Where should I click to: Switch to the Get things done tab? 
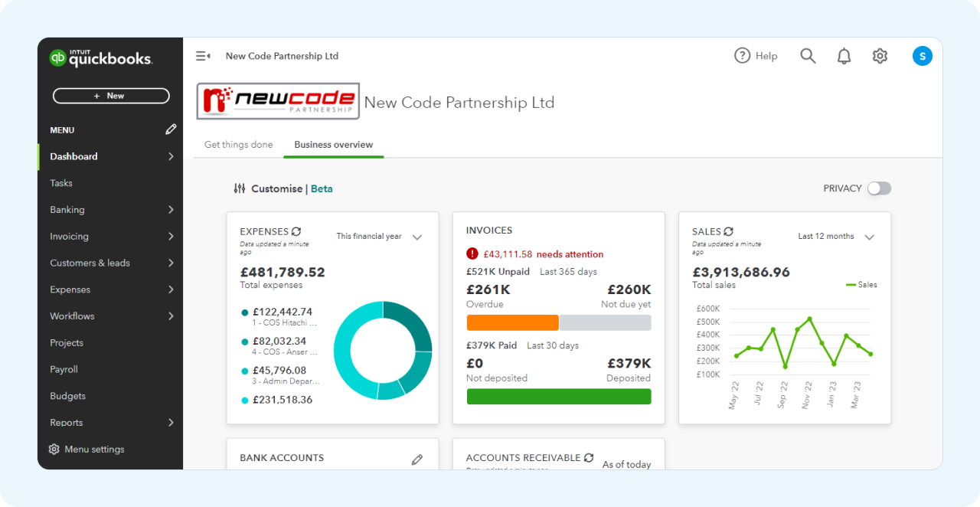[239, 145]
